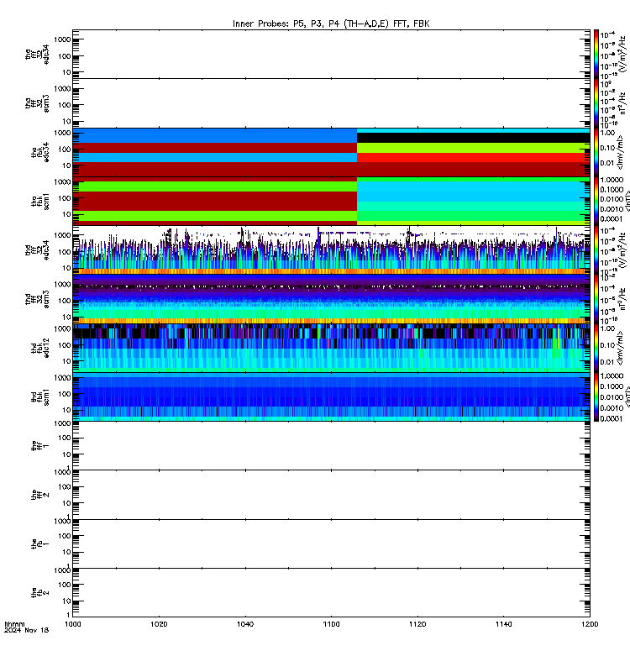Select the 1120 time axis label
The image size is (630, 672).
pyautogui.click(x=417, y=624)
